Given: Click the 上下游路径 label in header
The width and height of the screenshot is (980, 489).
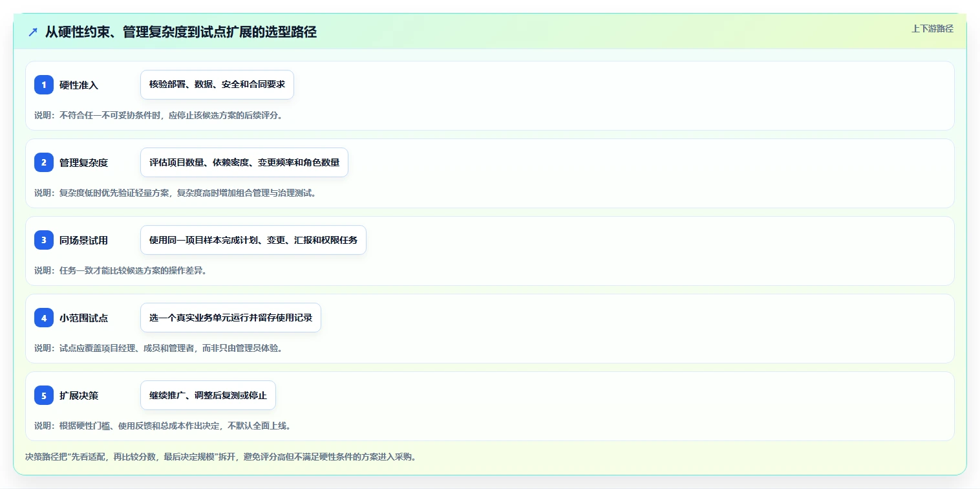Looking at the screenshot, I should 932,28.
